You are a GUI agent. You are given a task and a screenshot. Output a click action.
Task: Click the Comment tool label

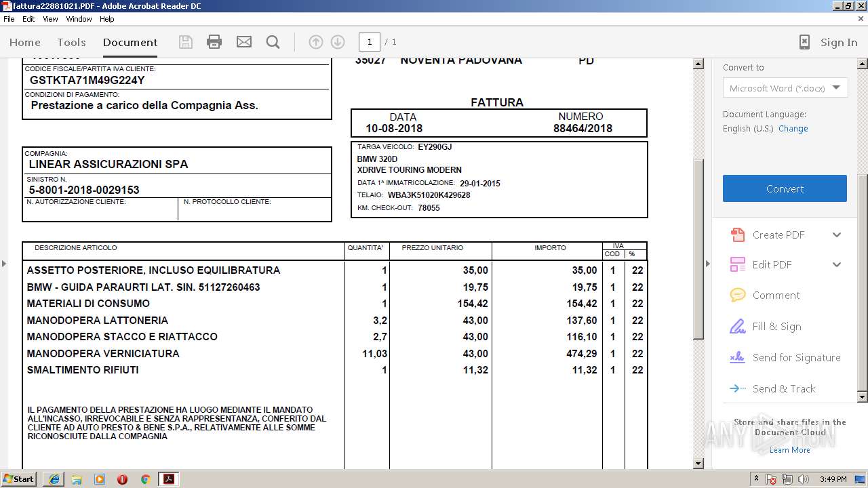(x=776, y=295)
